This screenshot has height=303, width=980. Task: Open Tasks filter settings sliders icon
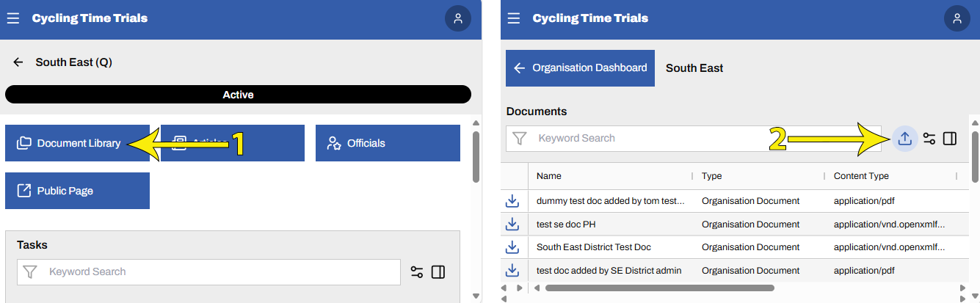[x=417, y=272]
